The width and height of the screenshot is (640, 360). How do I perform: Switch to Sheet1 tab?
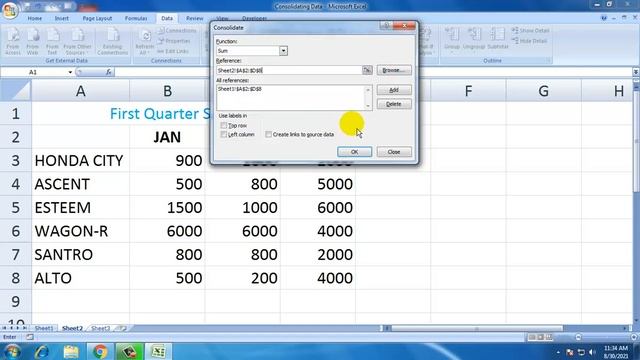44,328
